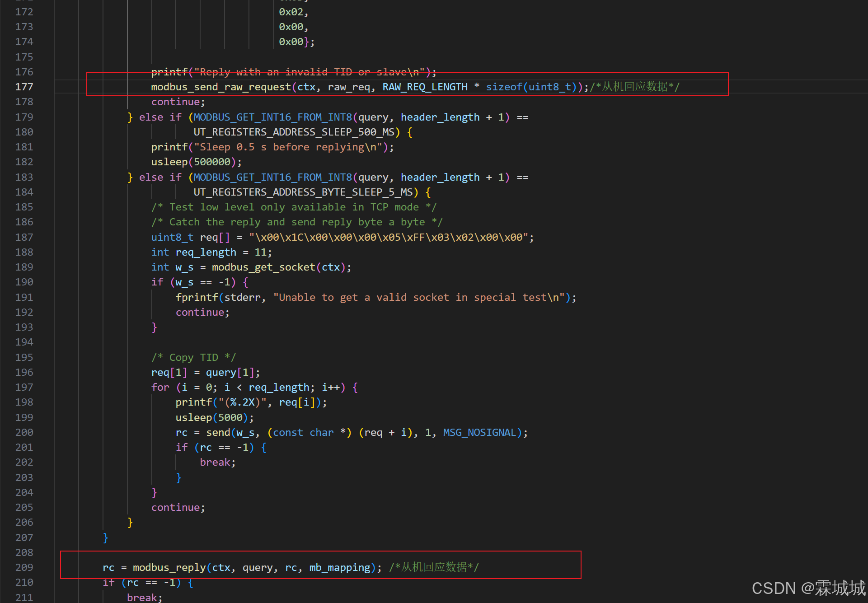Click the continue statement on line 178
Screen dimensions: 868x603
(178, 102)
